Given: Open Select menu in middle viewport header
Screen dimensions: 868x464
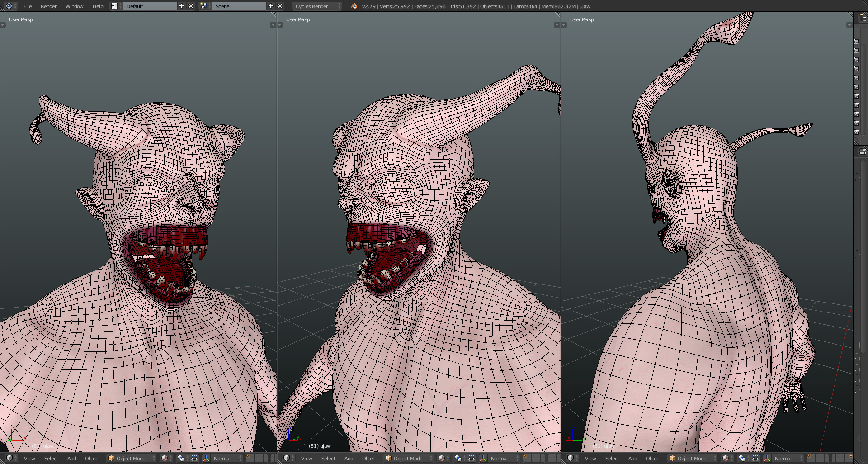Looking at the screenshot, I should (x=328, y=458).
